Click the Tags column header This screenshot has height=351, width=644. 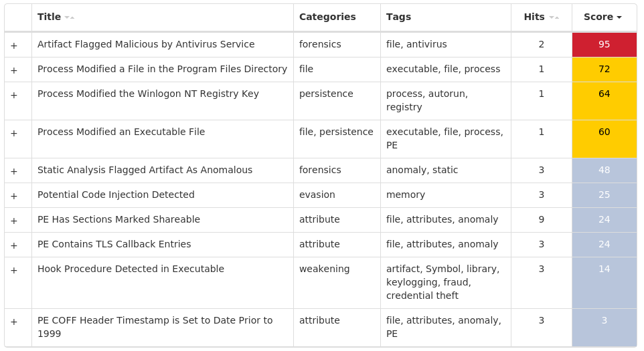click(x=398, y=17)
